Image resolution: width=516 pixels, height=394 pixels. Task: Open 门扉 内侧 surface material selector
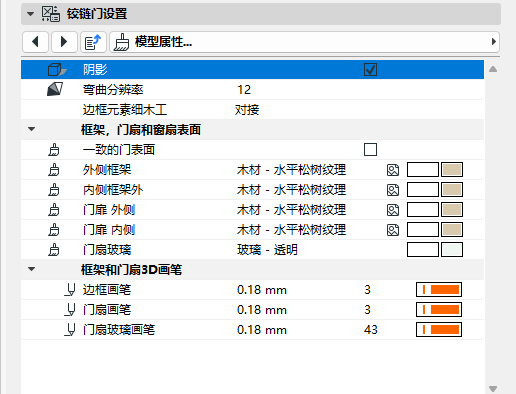pos(291,230)
